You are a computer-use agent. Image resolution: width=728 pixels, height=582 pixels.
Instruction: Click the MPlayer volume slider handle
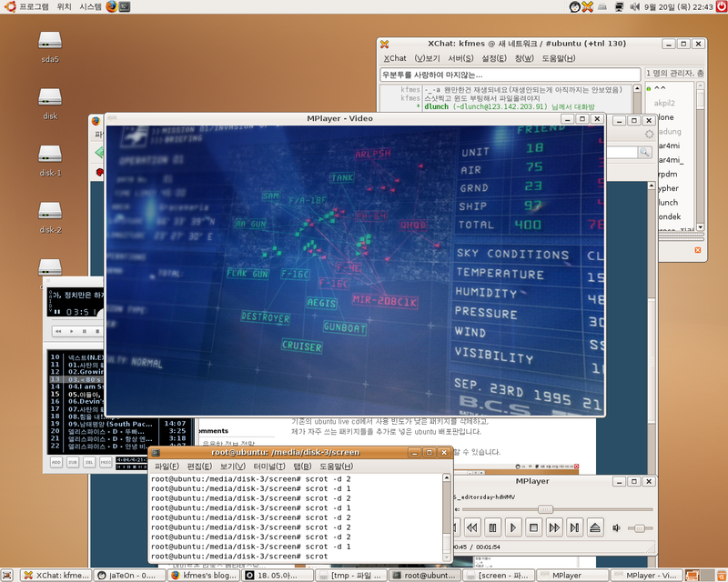point(640,528)
